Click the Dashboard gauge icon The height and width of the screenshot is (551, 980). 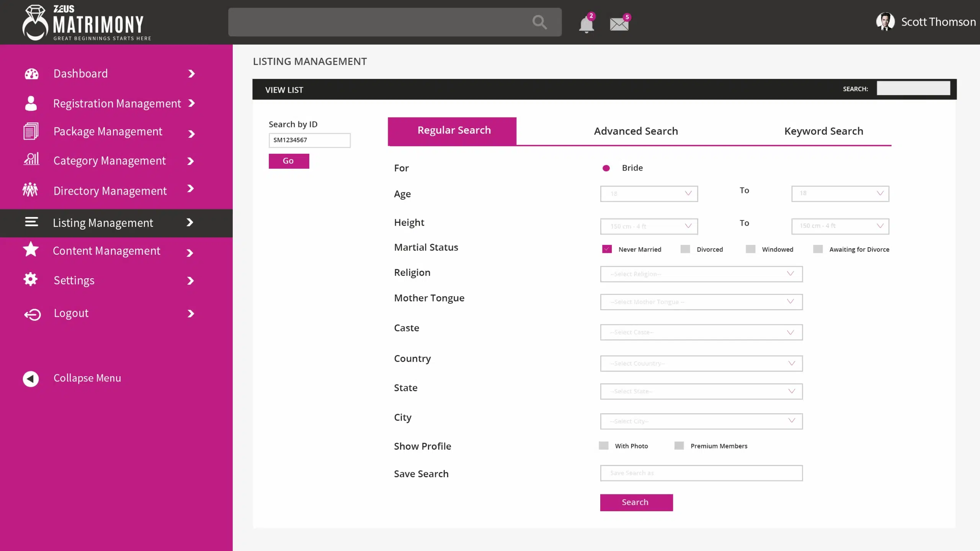tap(31, 73)
